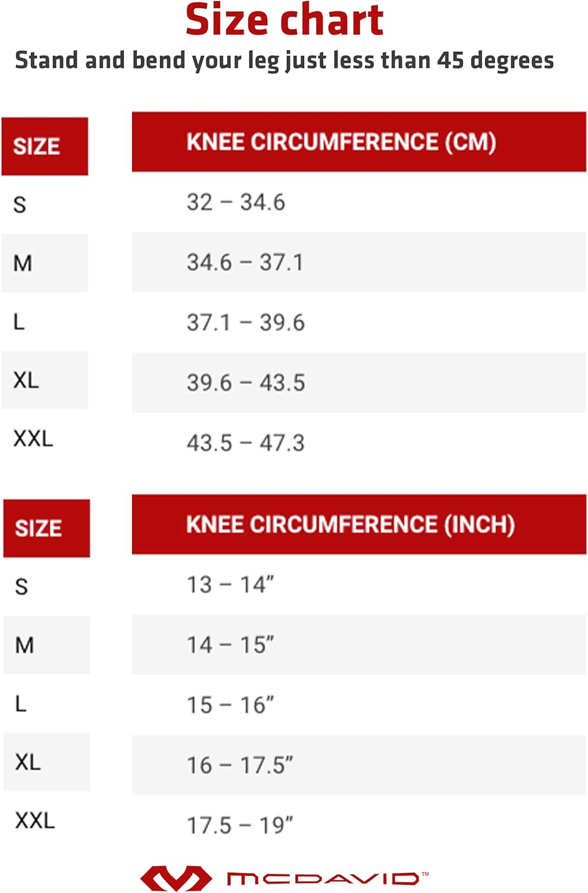
Task: Select the 13 – 14" inch range
Action: (x=230, y=585)
